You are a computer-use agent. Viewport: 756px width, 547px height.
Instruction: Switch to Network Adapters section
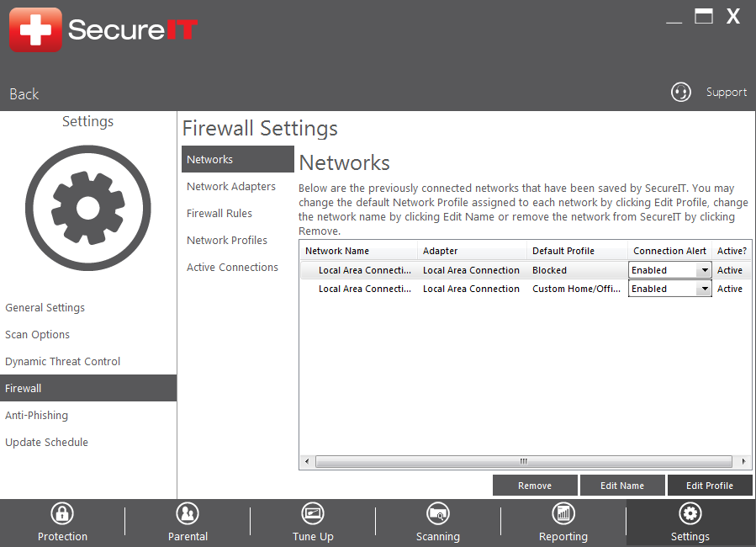click(x=231, y=186)
